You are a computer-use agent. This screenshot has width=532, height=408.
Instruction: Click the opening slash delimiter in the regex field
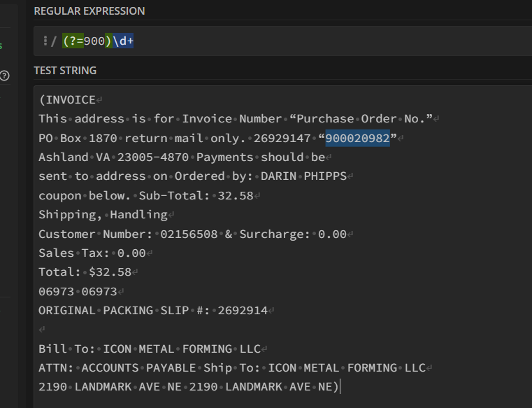(x=54, y=41)
